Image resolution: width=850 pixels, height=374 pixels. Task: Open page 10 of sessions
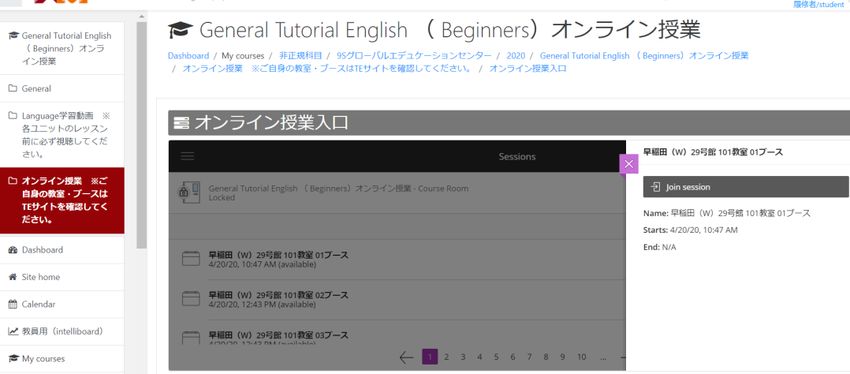coord(581,357)
